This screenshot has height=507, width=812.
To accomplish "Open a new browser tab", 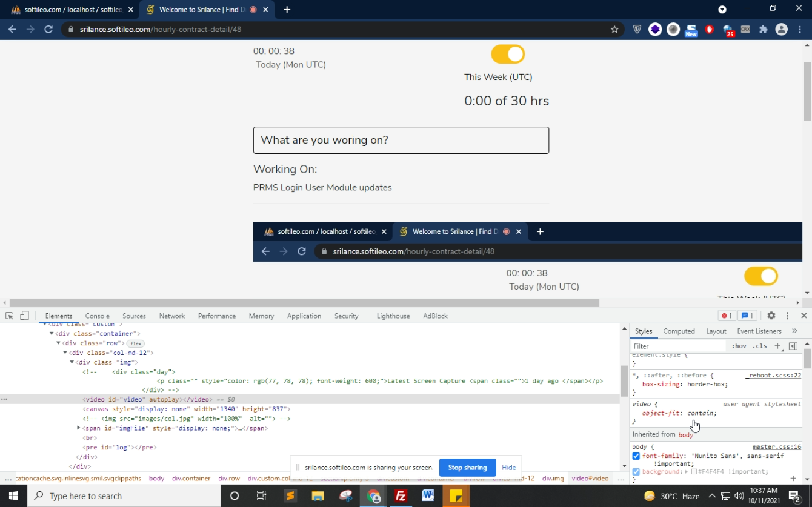I will click(x=287, y=10).
